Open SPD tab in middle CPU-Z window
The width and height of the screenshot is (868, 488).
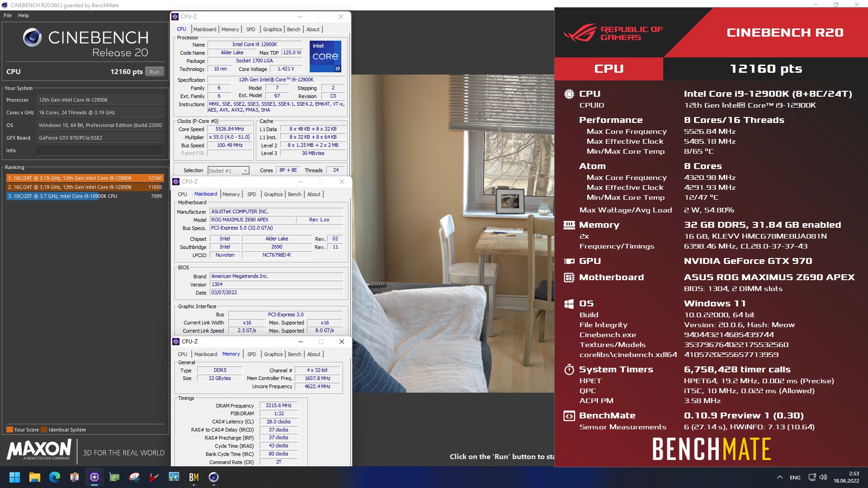point(251,194)
